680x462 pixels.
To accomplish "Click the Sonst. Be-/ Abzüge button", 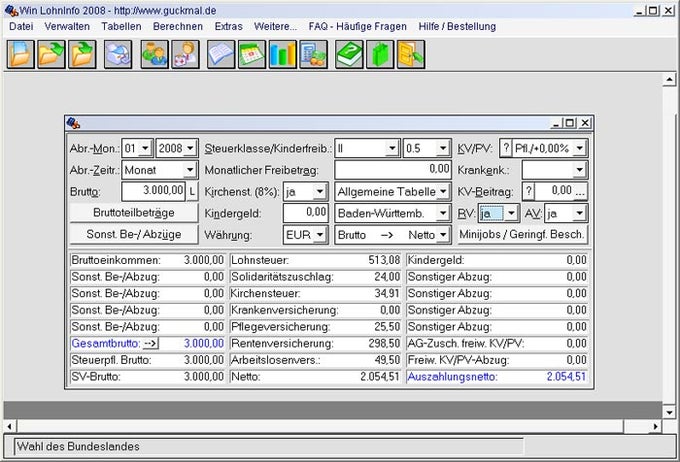I will pyautogui.click(x=134, y=235).
